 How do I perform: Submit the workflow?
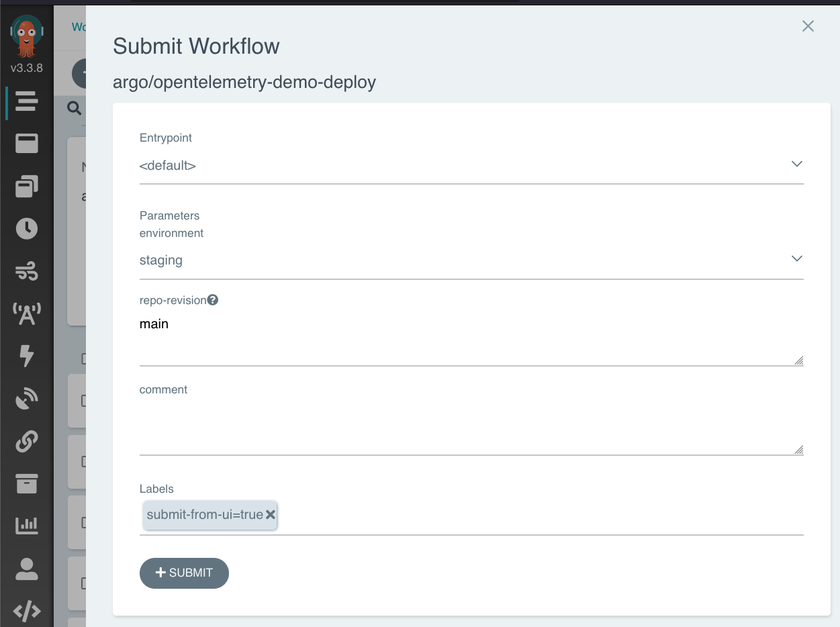pos(184,573)
